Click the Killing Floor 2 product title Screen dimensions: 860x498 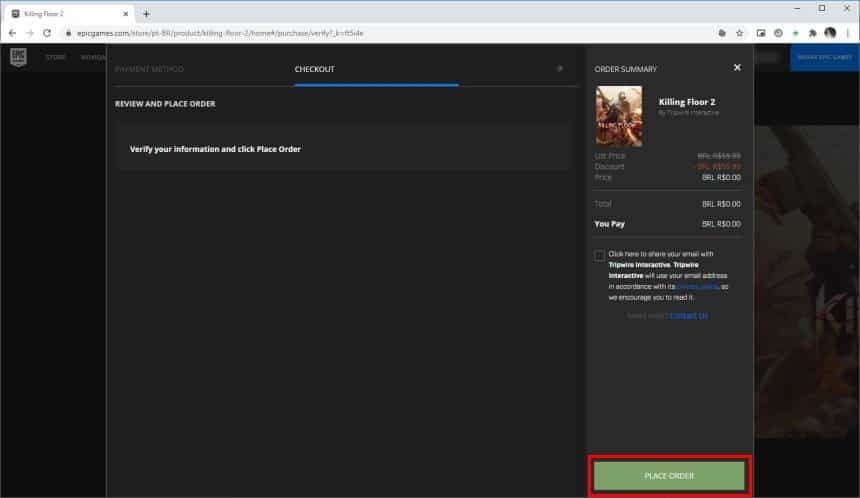(687, 102)
